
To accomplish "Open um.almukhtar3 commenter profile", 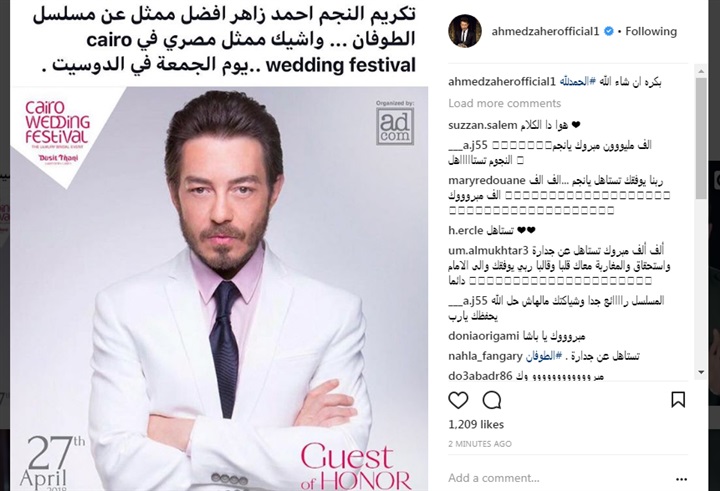I will click(488, 251).
